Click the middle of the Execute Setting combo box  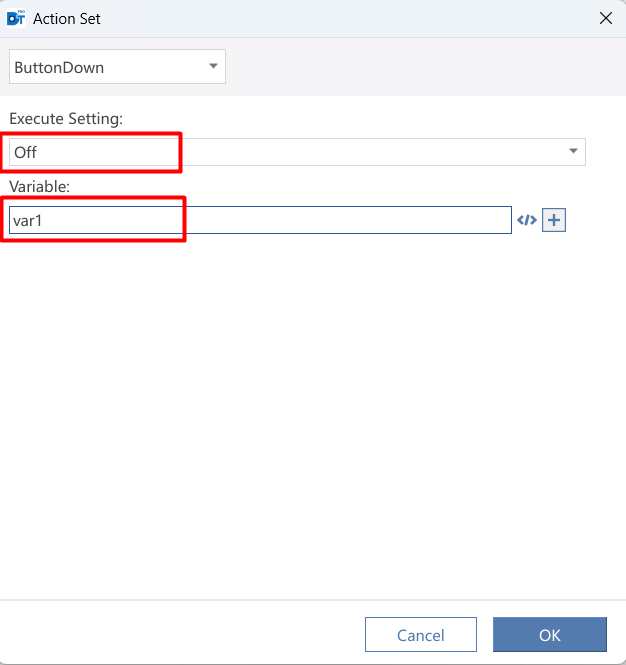297,152
